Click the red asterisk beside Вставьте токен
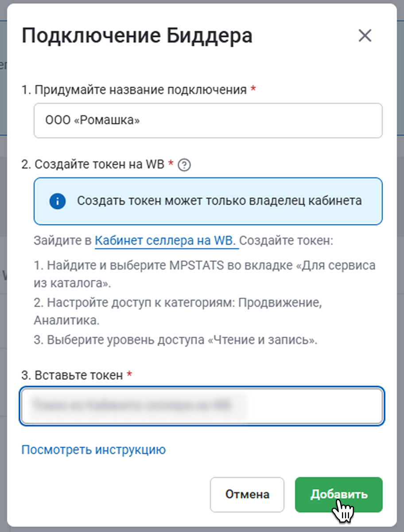Image resolution: width=404 pixels, height=532 pixels. (129, 375)
